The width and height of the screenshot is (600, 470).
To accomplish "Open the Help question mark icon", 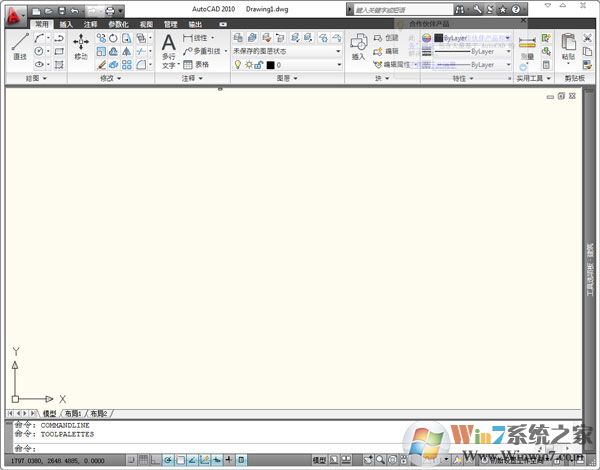I will pyautogui.click(x=516, y=10).
